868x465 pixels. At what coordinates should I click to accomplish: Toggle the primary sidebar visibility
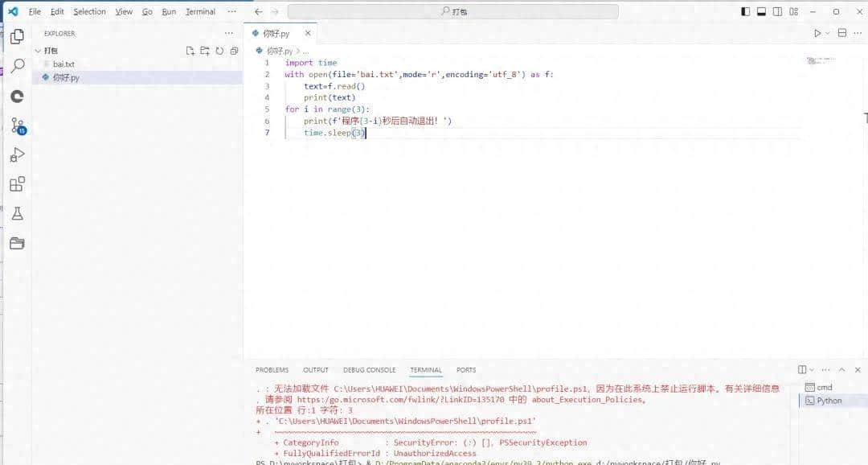tap(745, 11)
